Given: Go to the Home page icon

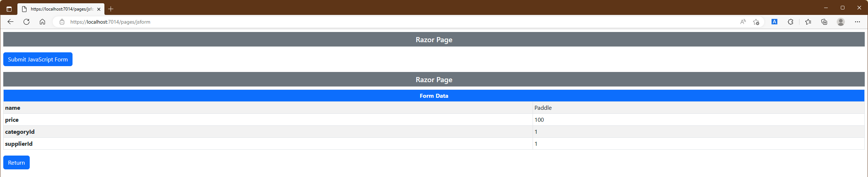Looking at the screenshot, I should coord(42,22).
